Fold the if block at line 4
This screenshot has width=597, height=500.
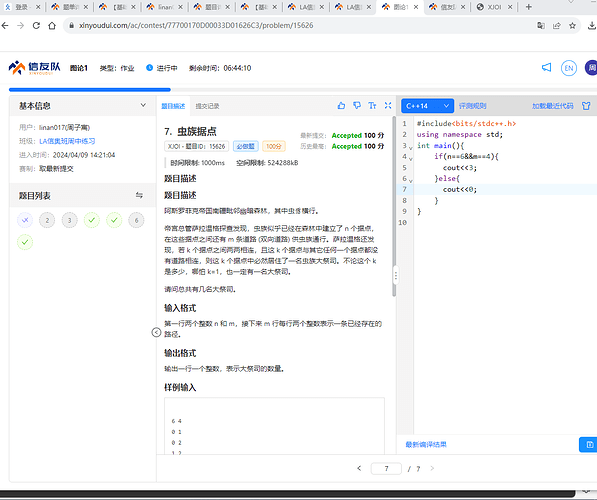[x=411, y=158]
